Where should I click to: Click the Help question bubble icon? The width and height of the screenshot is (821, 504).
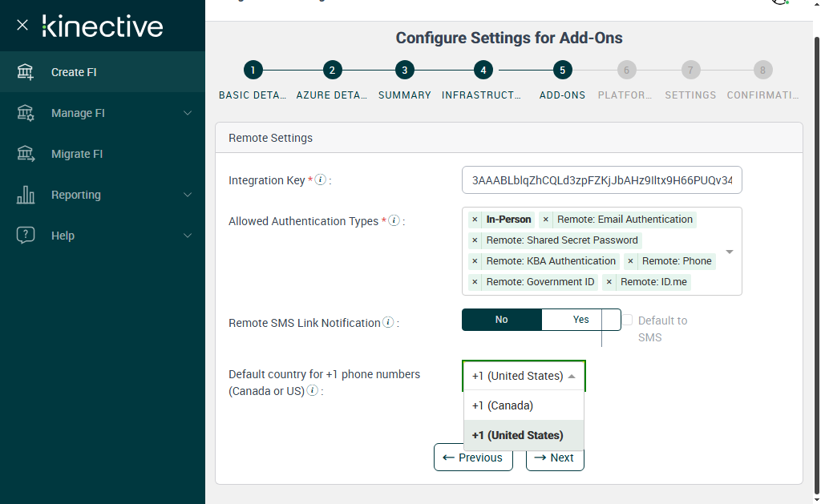pos(26,236)
